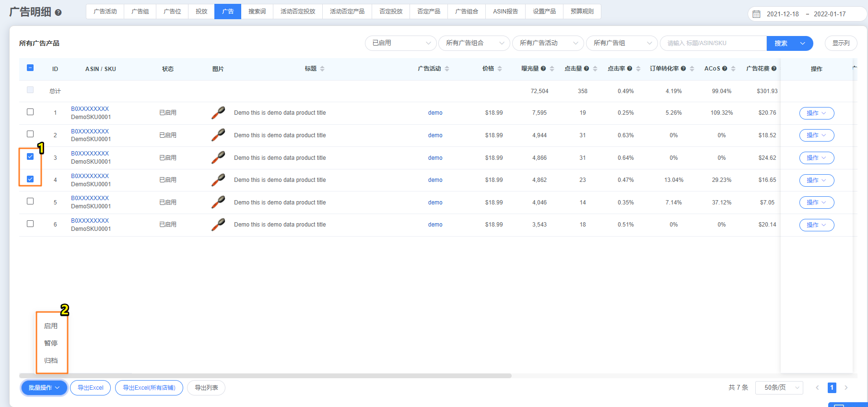Open the 所有广告组合 dropdown

(x=475, y=43)
